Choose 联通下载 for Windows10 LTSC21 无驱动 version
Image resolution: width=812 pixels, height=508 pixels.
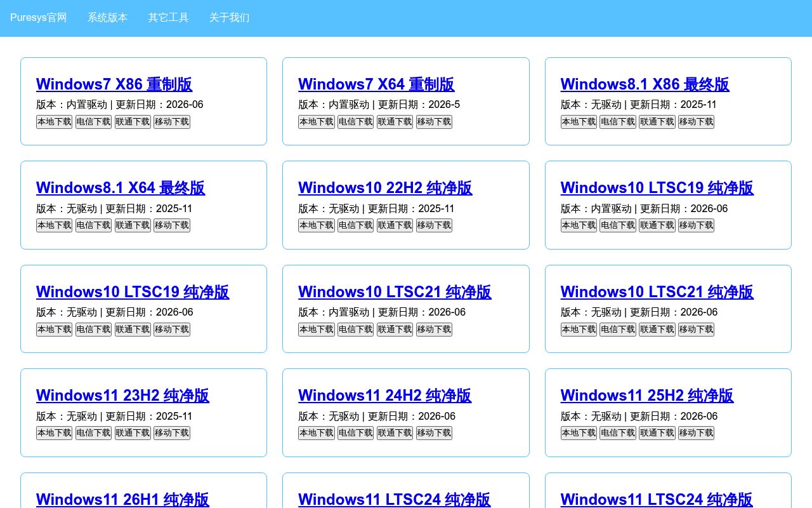[657, 330]
